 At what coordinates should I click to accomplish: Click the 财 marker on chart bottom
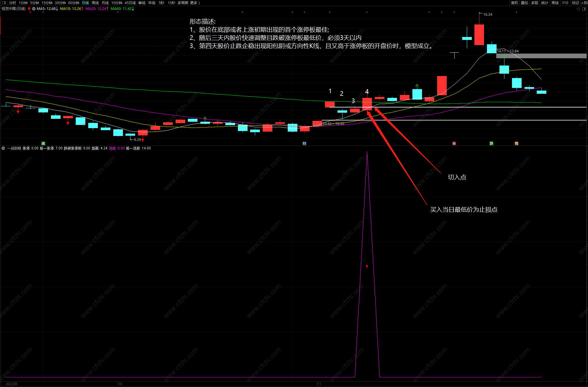point(304,143)
